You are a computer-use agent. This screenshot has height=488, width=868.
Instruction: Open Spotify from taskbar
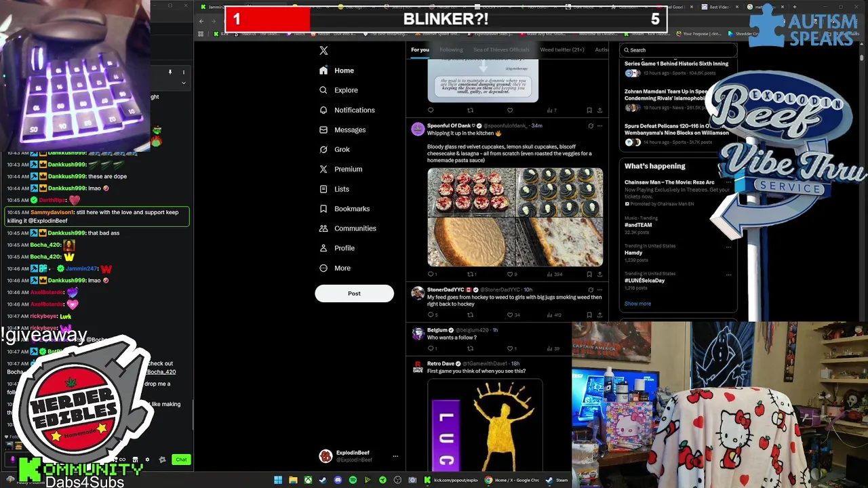pos(353,480)
